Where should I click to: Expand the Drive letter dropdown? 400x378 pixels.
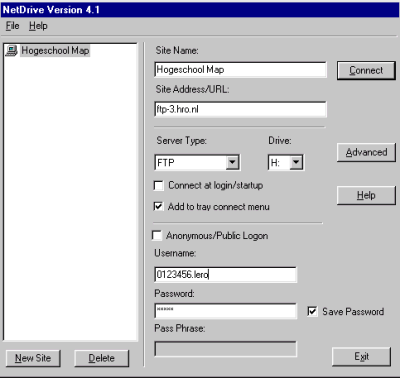pos(296,163)
